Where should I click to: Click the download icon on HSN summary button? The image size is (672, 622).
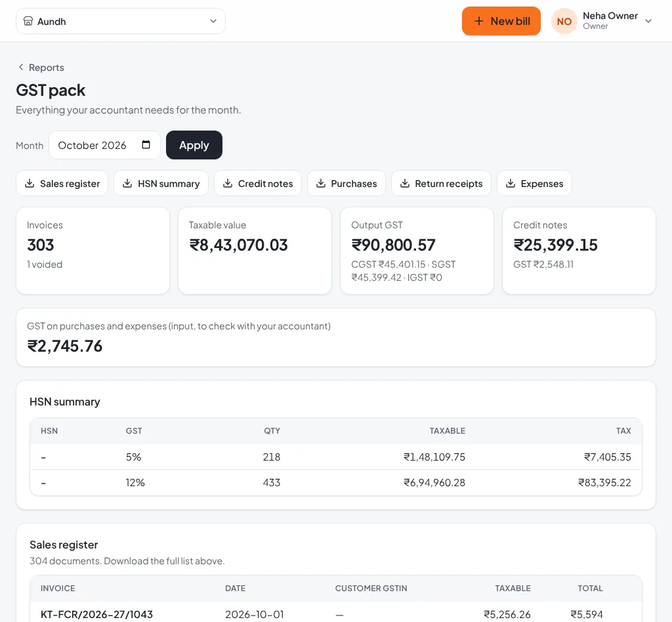point(127,183)
